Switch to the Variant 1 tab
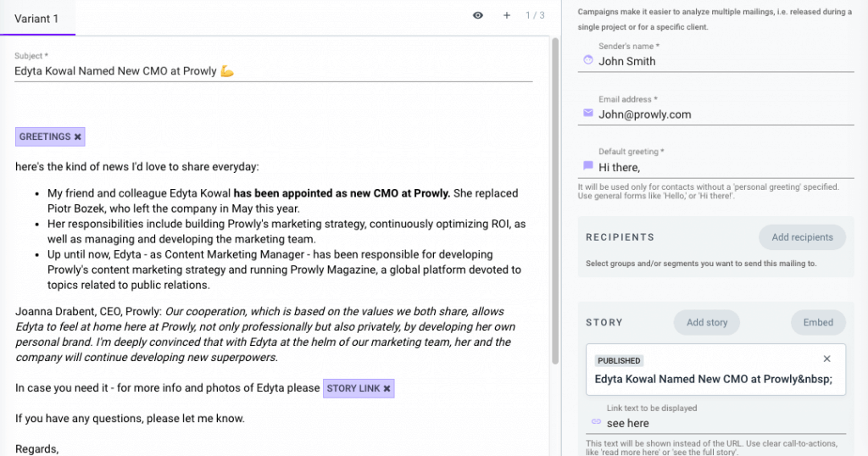868x456 pixels. pyautogui.click(x=38, y=16)
